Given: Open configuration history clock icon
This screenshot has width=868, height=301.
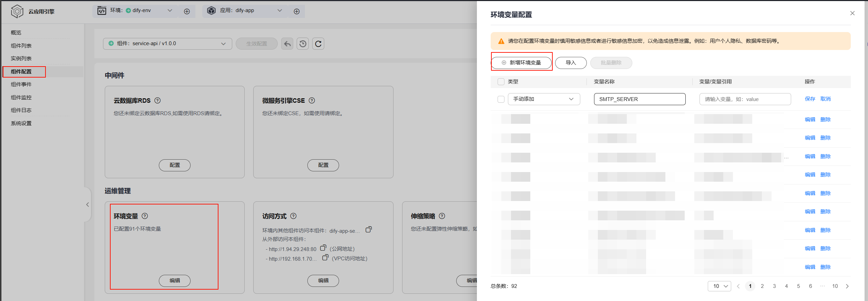Looking at the screenshot, I should (x=303, y=44).
